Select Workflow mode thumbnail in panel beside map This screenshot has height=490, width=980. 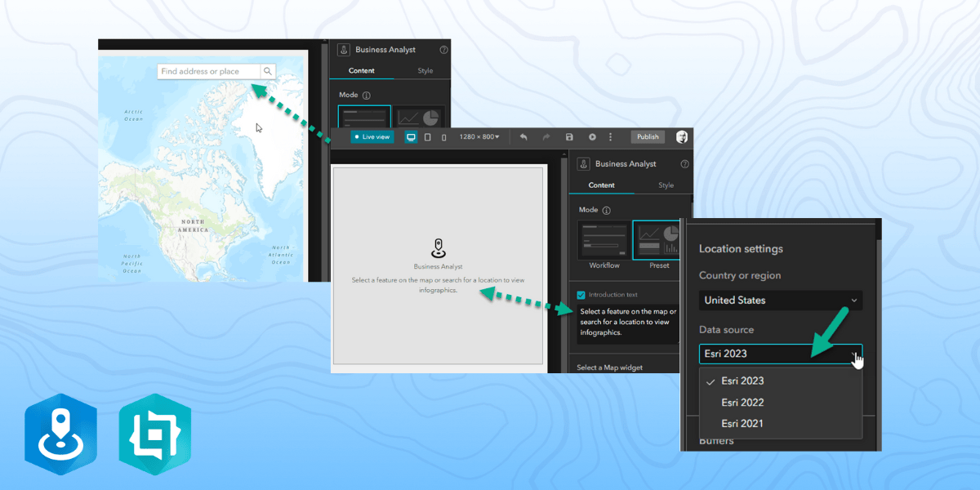(x=364, y=118)
